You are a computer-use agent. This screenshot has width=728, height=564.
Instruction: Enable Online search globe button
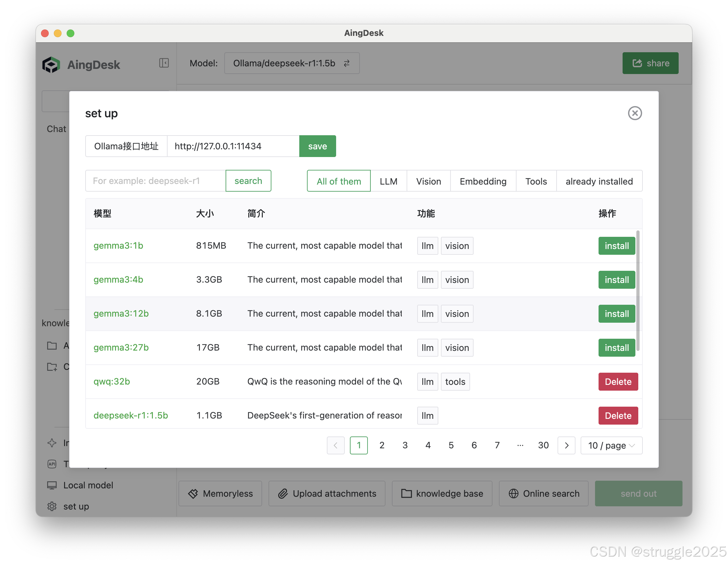543,493
